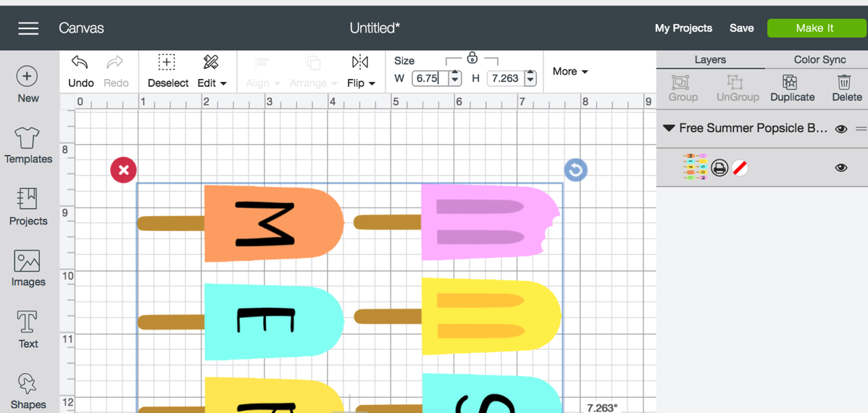Toggle visibility of the popsicle image sublayer
Screen dimensions: 868x413
(841, 168)
